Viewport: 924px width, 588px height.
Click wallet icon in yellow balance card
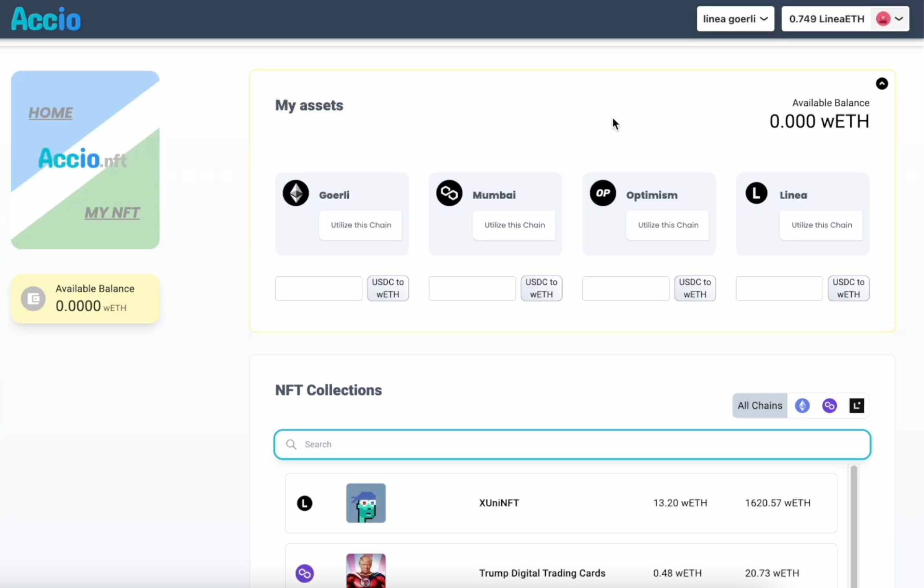coord(33,299)
